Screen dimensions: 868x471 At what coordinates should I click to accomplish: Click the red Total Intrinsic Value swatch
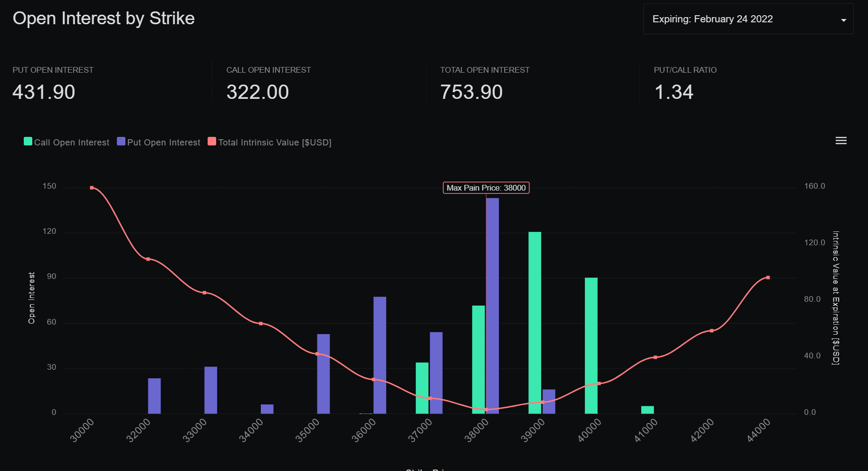(x=212, y=141)
